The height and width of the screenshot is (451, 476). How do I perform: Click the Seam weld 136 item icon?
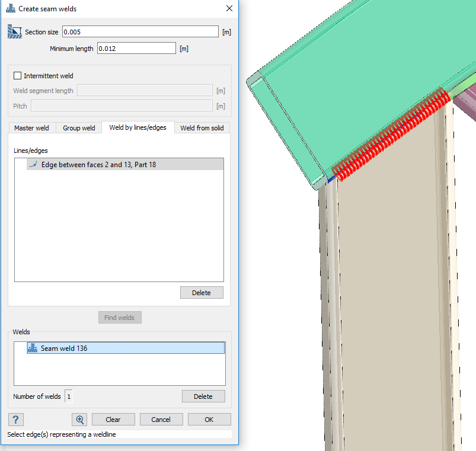tap(33, 348)
